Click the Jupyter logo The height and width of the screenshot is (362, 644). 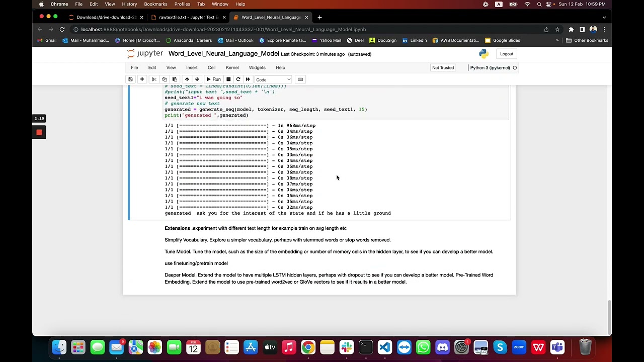[145, 54]
